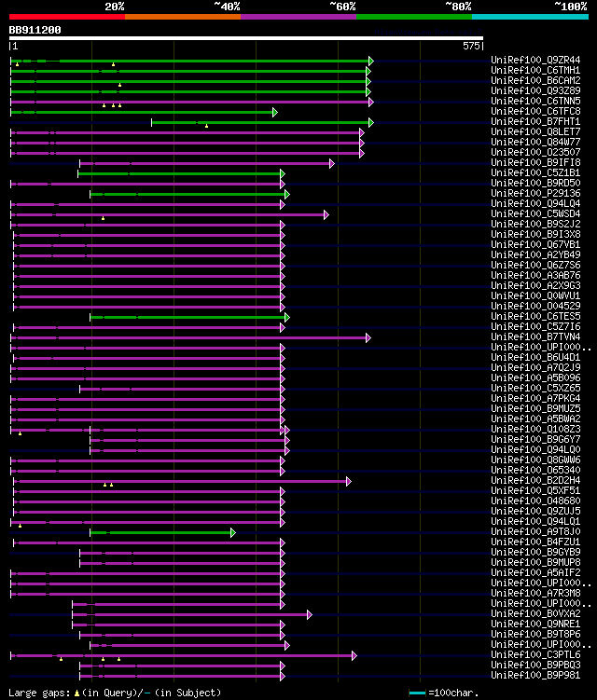Open hit UniRef100_C6TFC8
The width and height of the screenshot is (597, 700).
(x=535, y=111)
